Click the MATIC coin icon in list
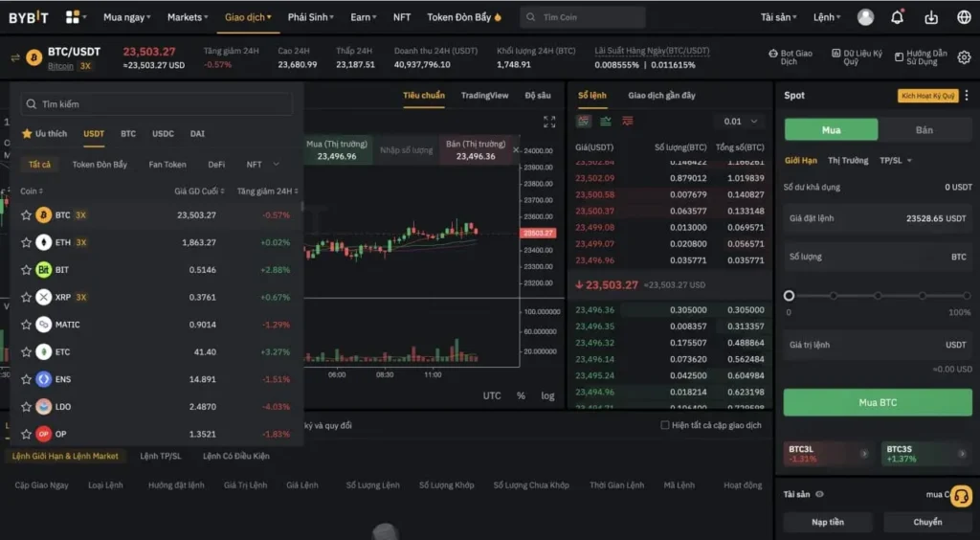Viewport: 980px width, 540px height. 44,325
